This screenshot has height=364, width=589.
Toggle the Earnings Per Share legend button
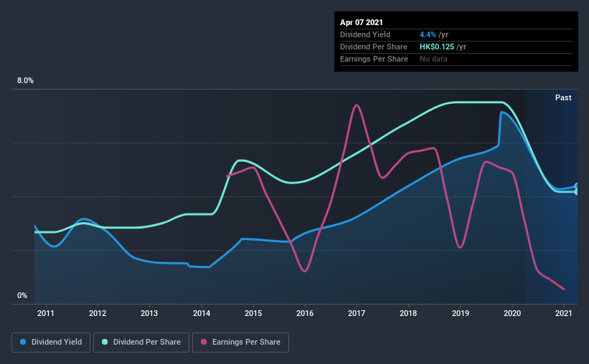pos(241,343)
